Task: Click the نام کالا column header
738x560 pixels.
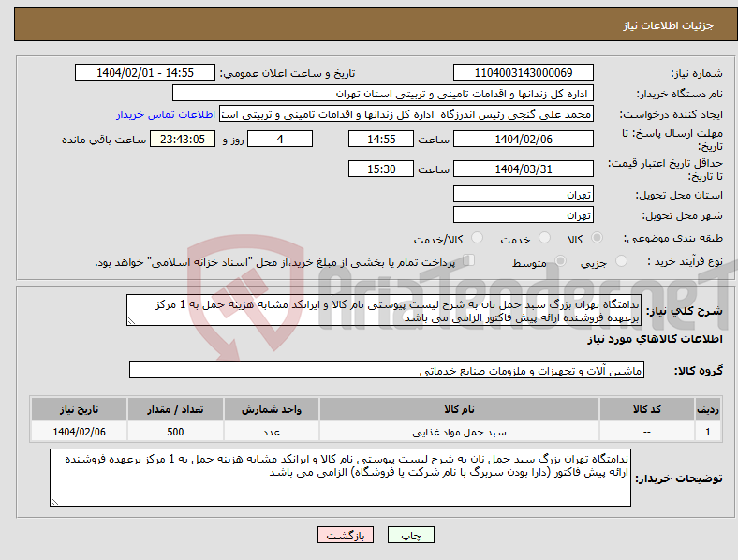Action: click(x=459, y=409)
